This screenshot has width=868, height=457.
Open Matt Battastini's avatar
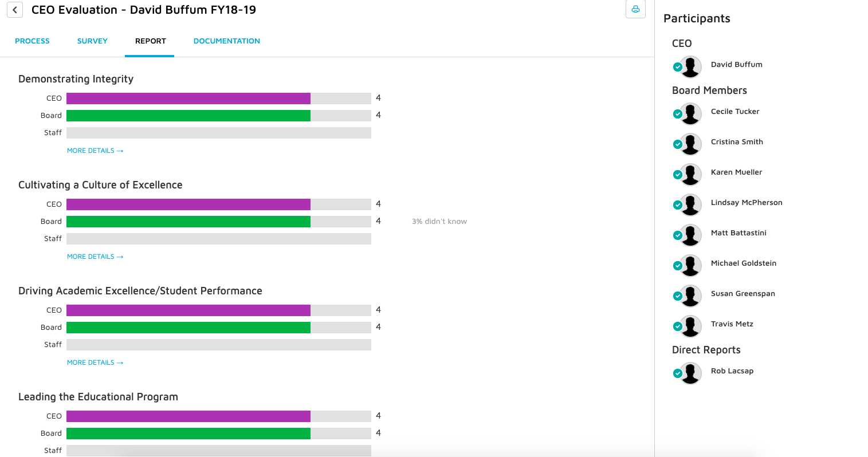(x=691, y=235)
